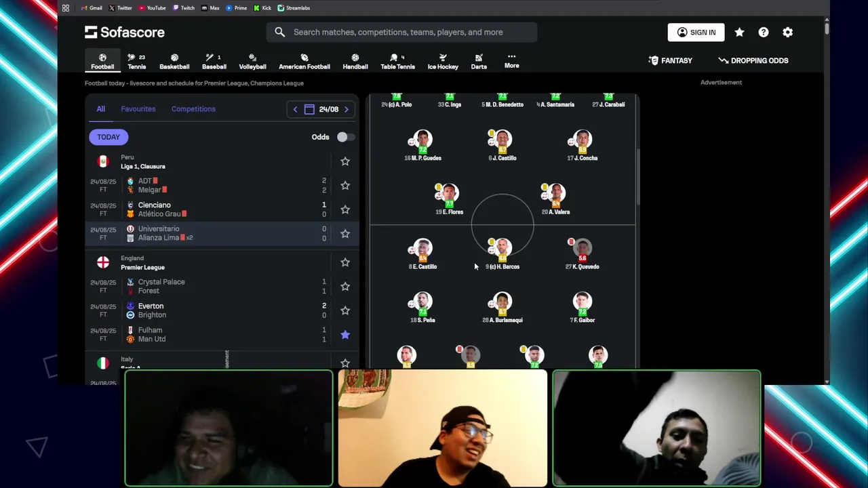Go to the previous day arrow
This screenshot has height=488, width=868.
[295, 109]
